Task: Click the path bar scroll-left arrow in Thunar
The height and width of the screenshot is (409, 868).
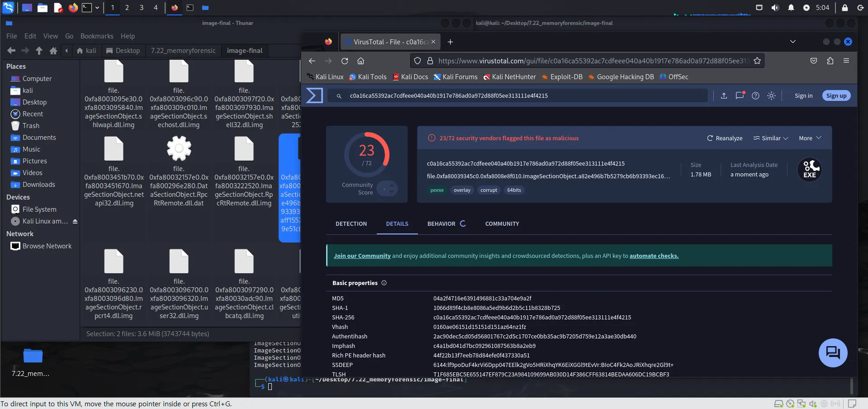Action: 66,51
